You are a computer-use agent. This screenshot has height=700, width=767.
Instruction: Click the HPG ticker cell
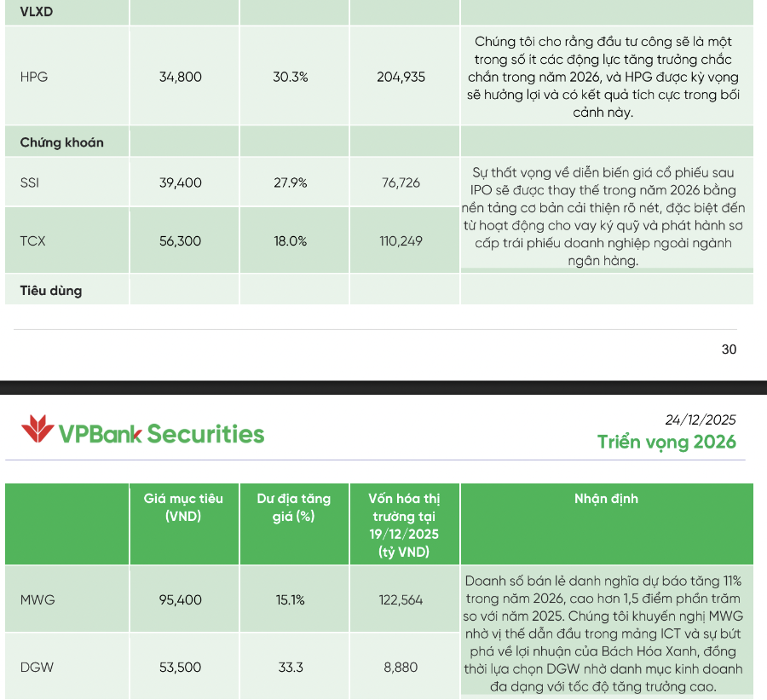click(x=34, y=77)
